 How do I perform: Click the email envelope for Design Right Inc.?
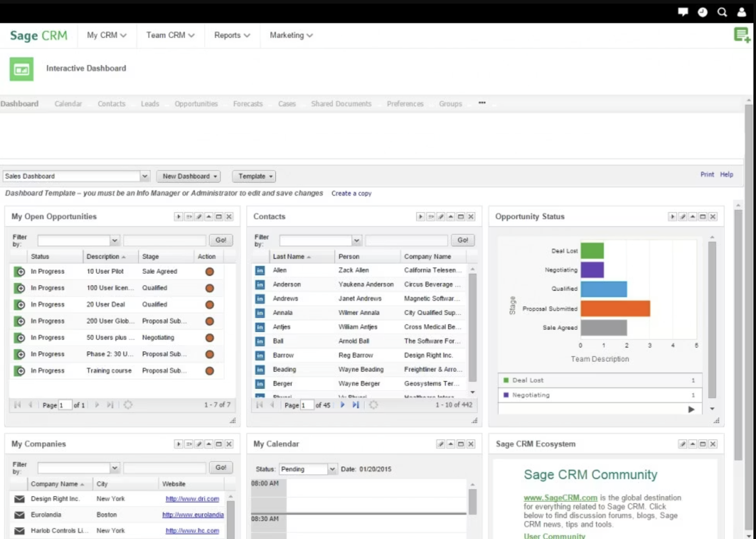19,499
